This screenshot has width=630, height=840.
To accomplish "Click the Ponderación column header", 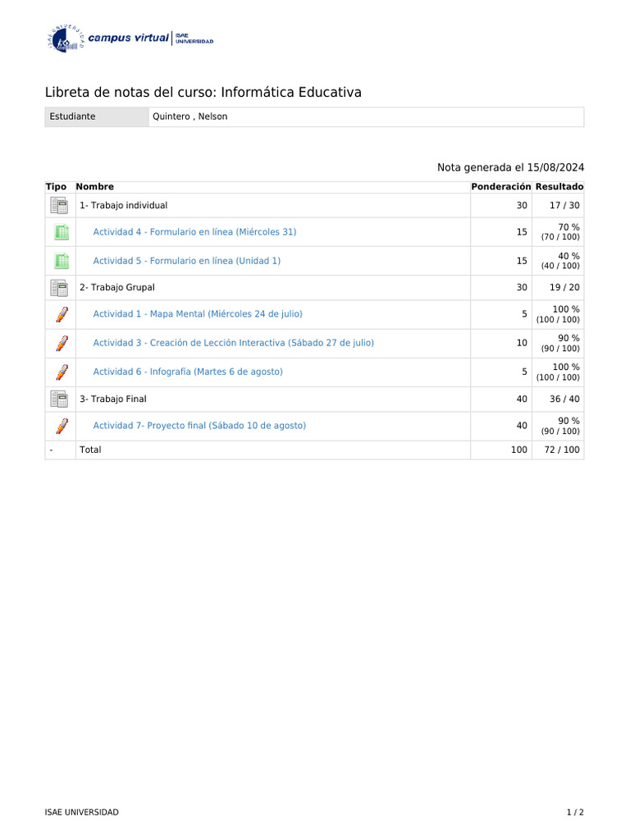I will pyautogui.click(x=500, y=187).
